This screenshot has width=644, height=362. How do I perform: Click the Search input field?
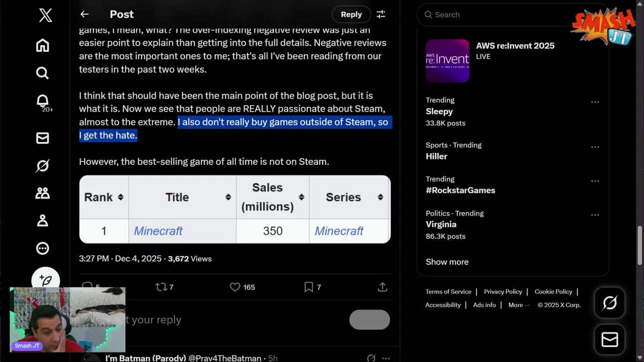[x=498, y=15]
